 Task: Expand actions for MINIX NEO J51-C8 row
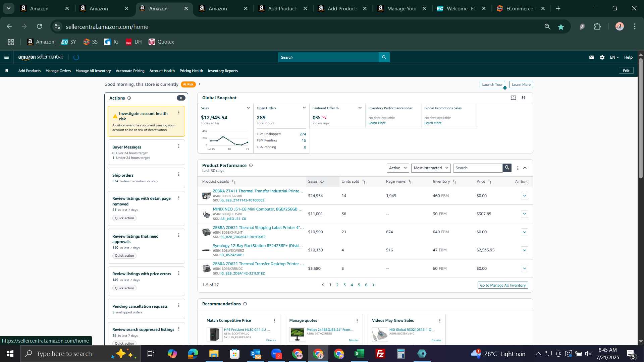[x=525, y=214]
